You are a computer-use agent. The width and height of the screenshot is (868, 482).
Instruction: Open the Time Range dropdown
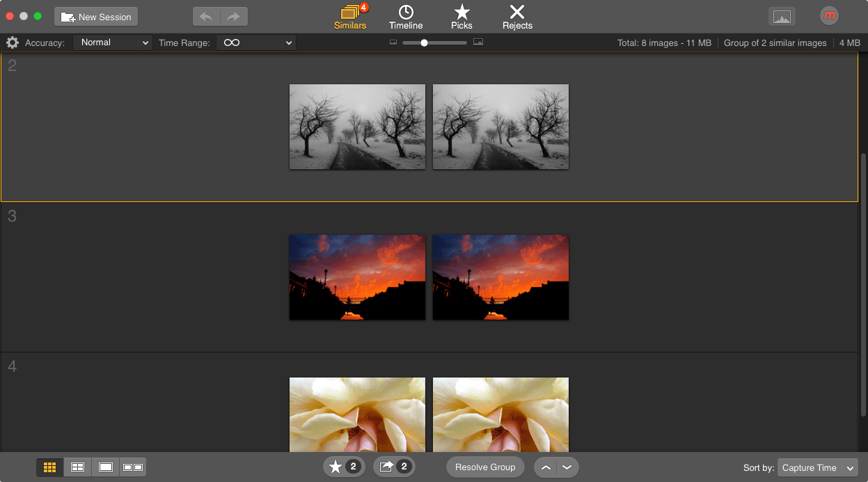(x=256, y=42)
